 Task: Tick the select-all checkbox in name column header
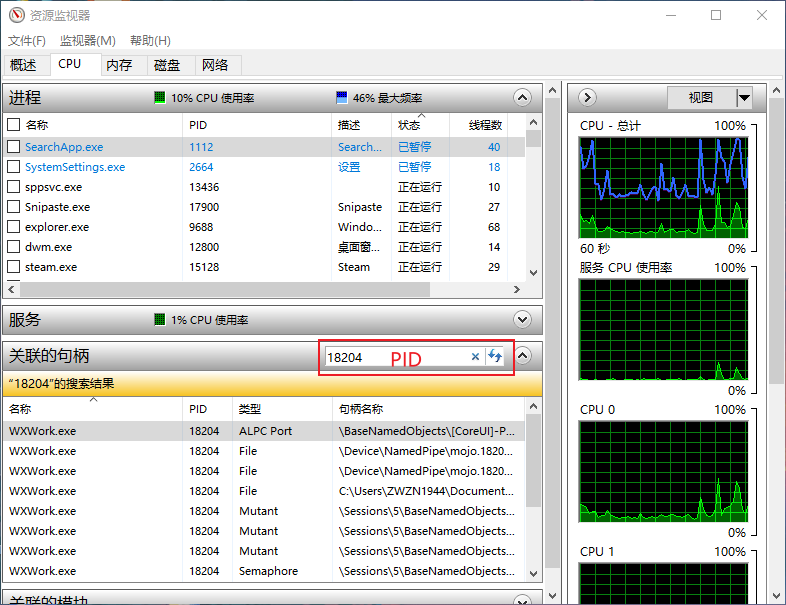point(14,124)
